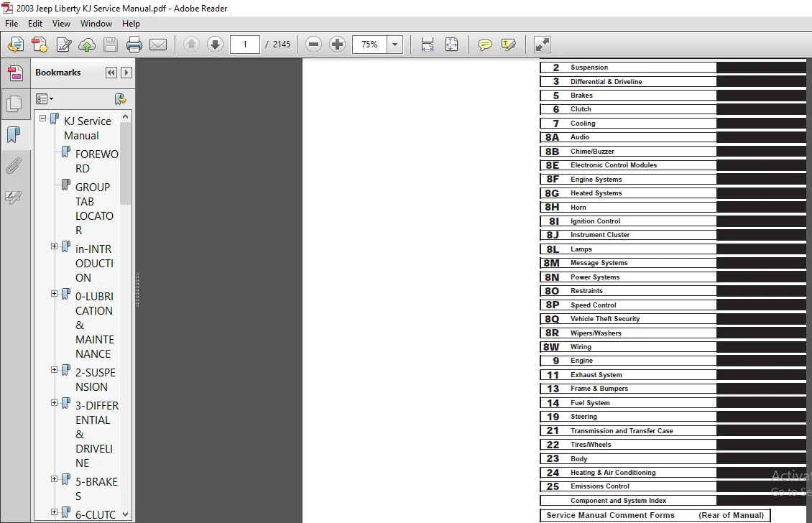Open the 14 Fuel System group link
Viewport: 812px width, 523px height.
click(x=628, y=403)
